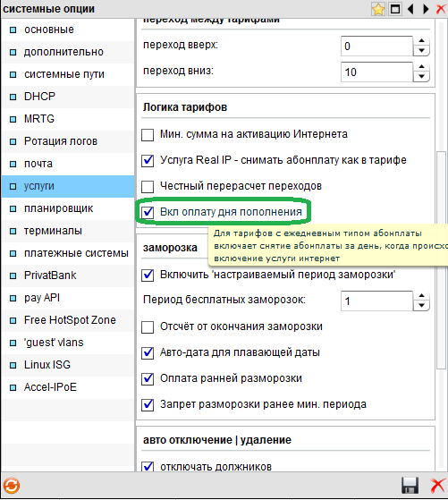
Task: Increase переход вверх value
Action: pyautogui.click(x=421, y=41)
